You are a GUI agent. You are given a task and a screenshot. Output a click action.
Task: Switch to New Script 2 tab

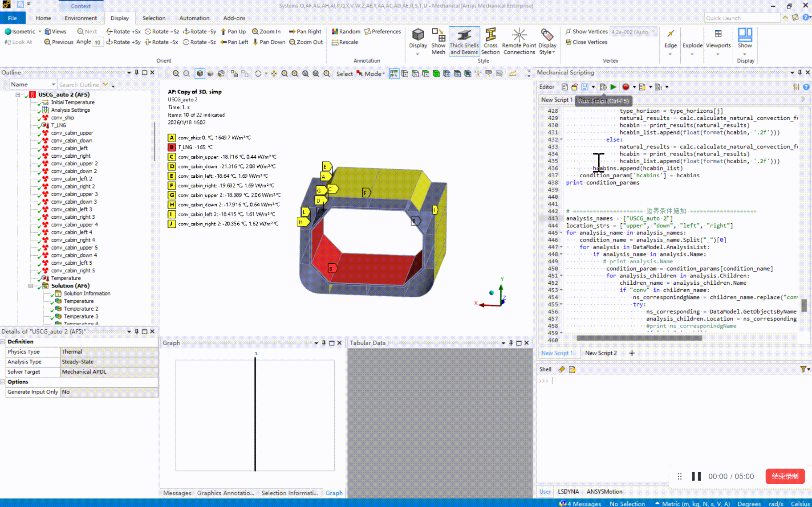(601, 353)
